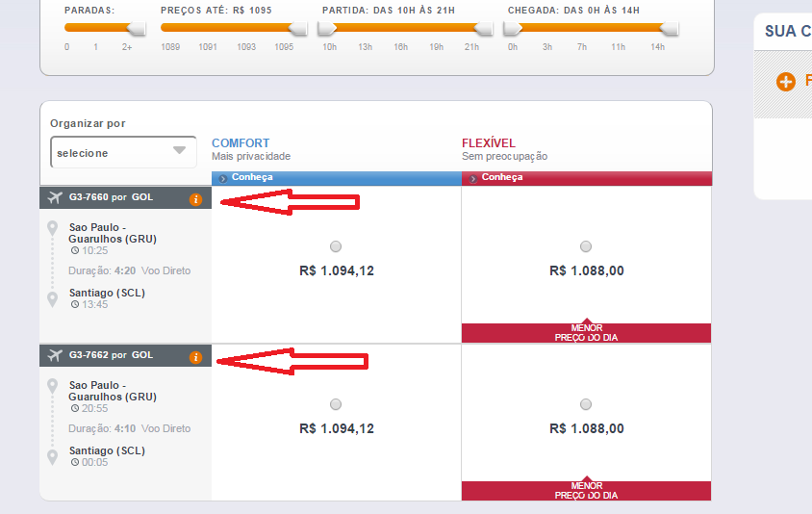Image resolution: width=812 pixels, height=514 pixels.
Task: Open the Organizar por selecione dropdown
Action: click(x=123, y=152)
